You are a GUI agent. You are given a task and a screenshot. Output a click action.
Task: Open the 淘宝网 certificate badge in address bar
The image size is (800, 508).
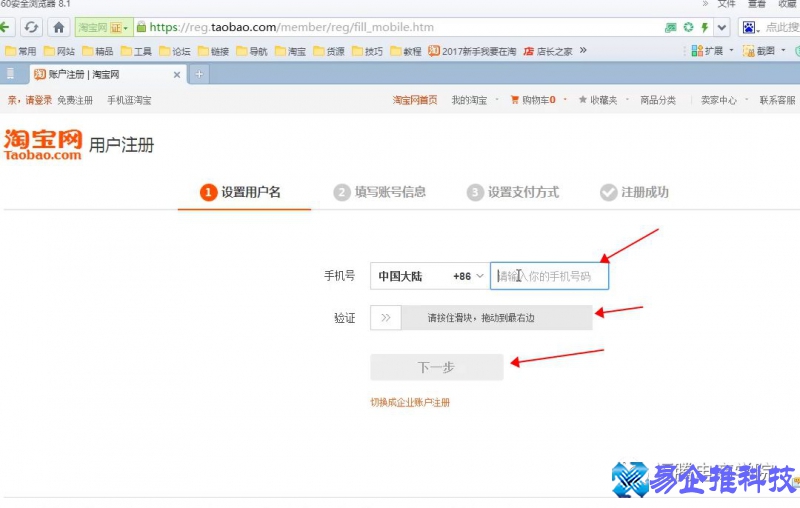pyautogui.click(x=103, y=28)
